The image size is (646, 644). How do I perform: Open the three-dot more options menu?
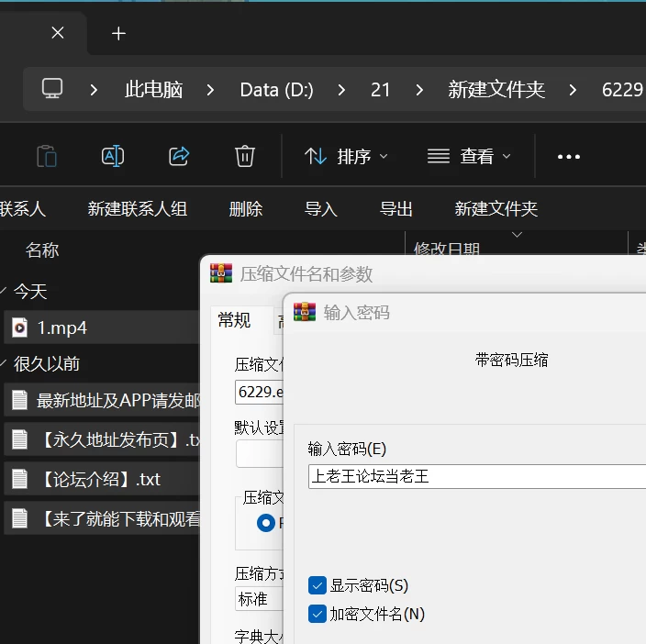(x=569, y=157)
